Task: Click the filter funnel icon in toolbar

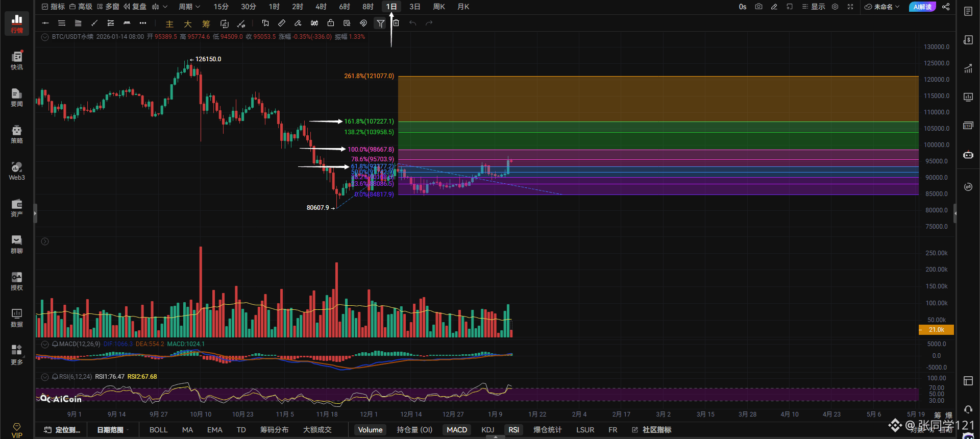Action: click(x=380, y=23)
